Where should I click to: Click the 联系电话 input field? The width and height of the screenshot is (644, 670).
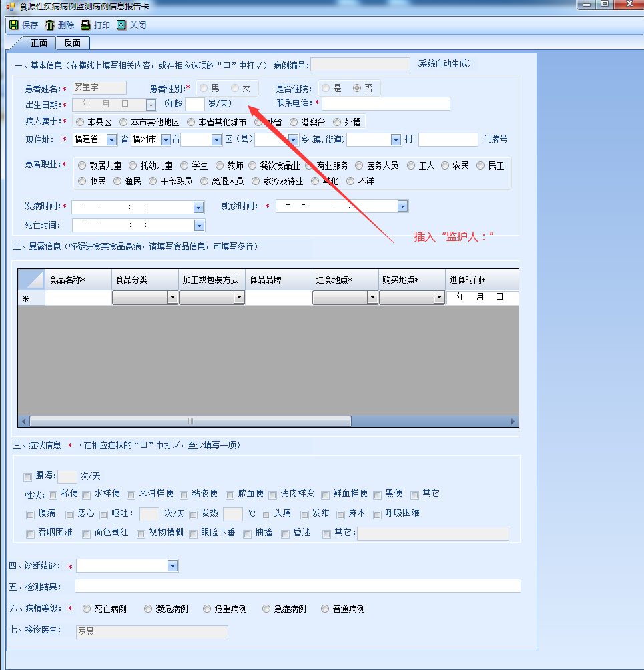tap(386, 104)
